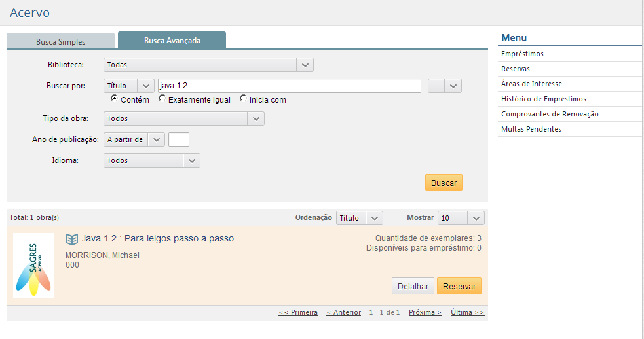Image resolution: width=644 pixels, height=339 pixels.
Task: Click the book icon beside Java 1.2 title
Action: 72,239
